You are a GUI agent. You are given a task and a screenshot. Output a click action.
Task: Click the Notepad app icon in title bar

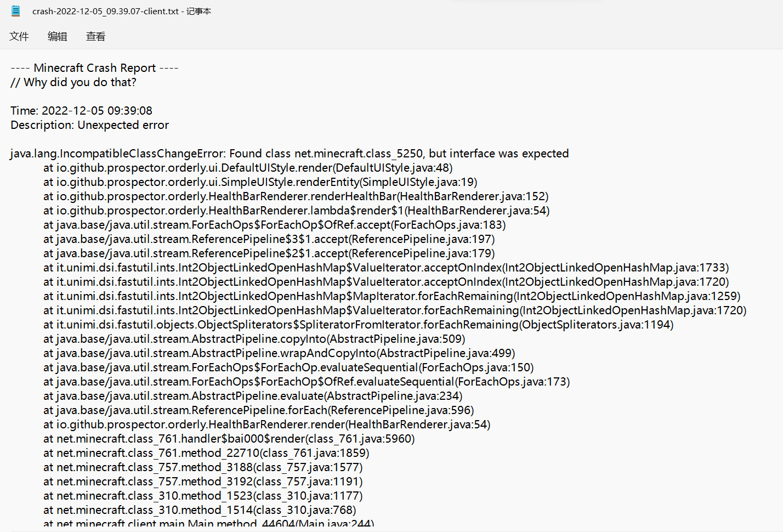pyautogui.click(x=16, y=10)
